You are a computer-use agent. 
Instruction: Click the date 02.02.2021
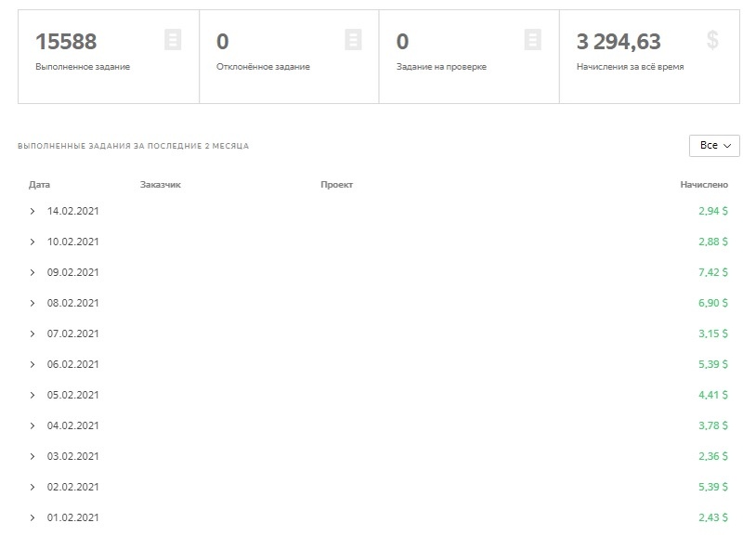coord(72,487)
